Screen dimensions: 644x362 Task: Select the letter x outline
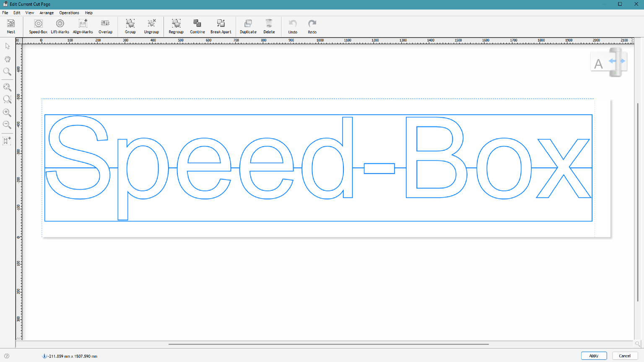pyautogui.click(x=563, y=168)
